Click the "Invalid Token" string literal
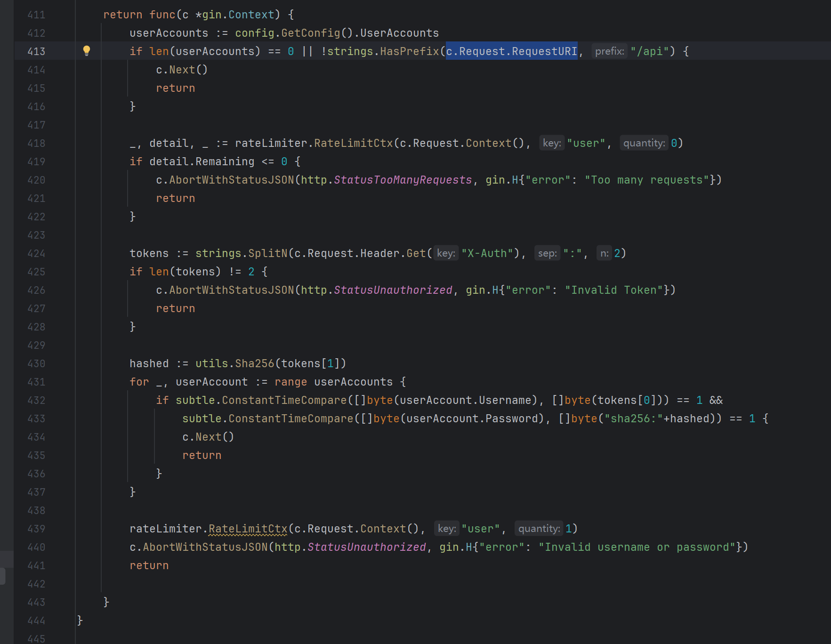The width and height of the screenshot is (831, 644). coord(614,290)
